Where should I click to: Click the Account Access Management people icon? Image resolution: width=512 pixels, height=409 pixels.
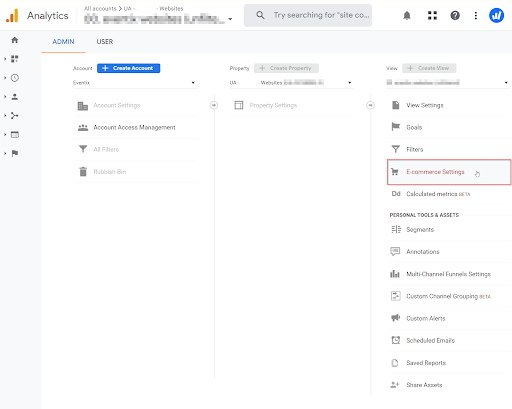(x=83, y=128)
